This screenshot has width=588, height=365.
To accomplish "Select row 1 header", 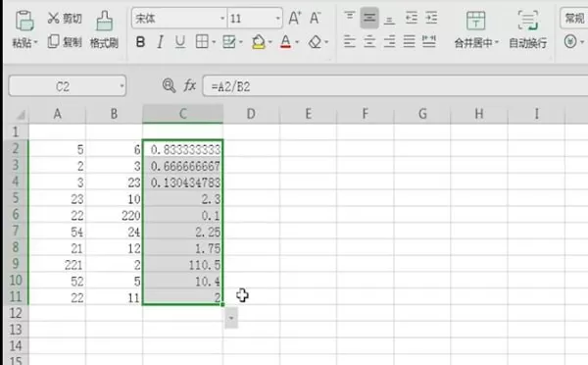I will click(16, 132).
